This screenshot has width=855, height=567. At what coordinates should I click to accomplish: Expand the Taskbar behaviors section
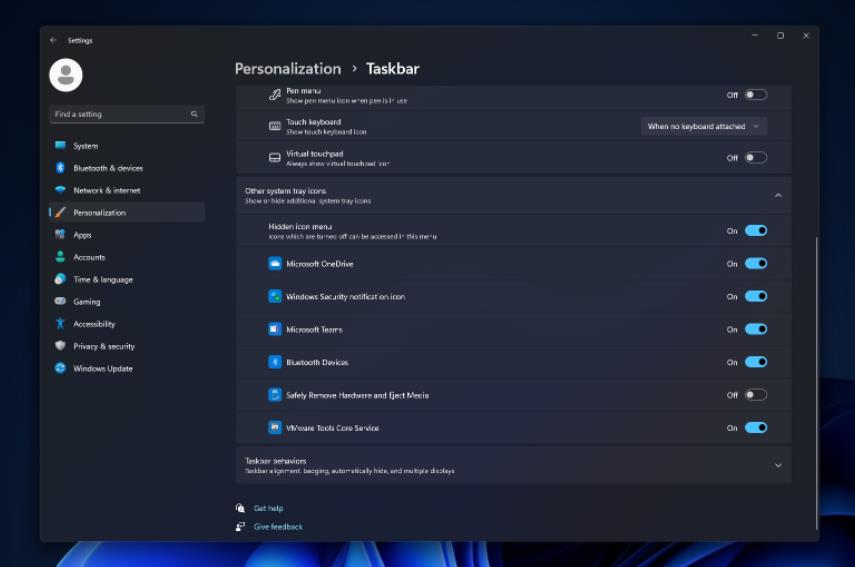point(778,465)
